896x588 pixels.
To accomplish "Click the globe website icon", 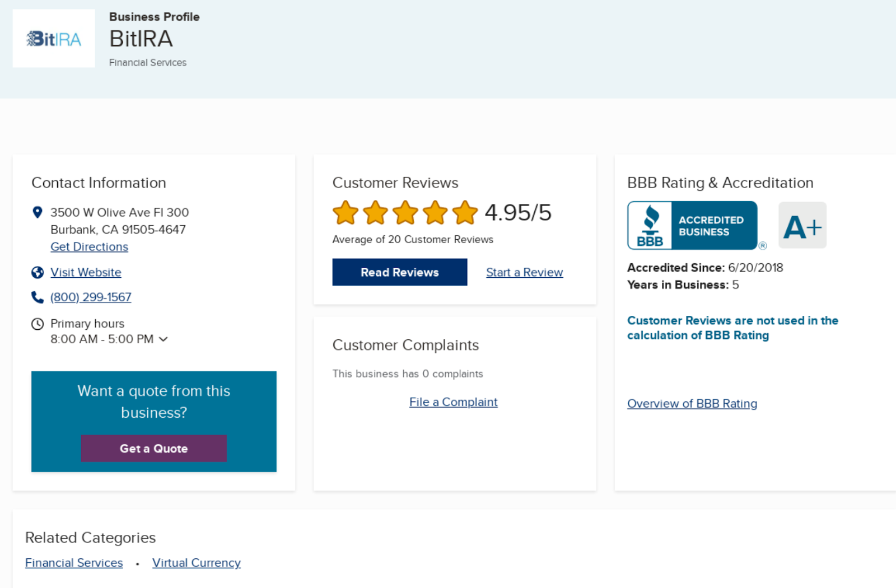I will click(x=38, y=272).
